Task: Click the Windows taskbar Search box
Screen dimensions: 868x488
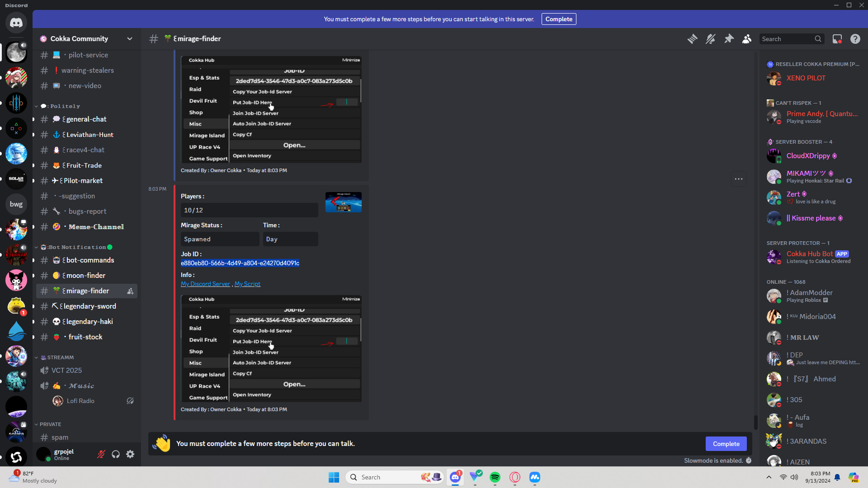Action: tap(394, 477)
